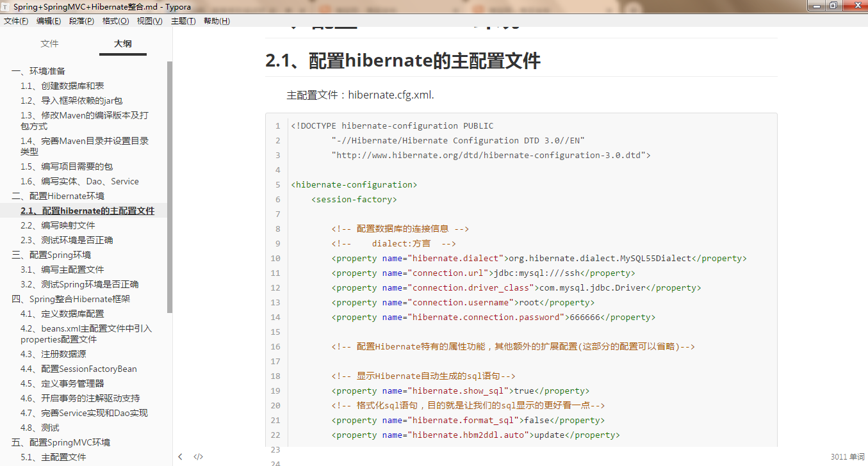
Task: Click the sidebar outline vertical scrollbar
Action: 170,187
